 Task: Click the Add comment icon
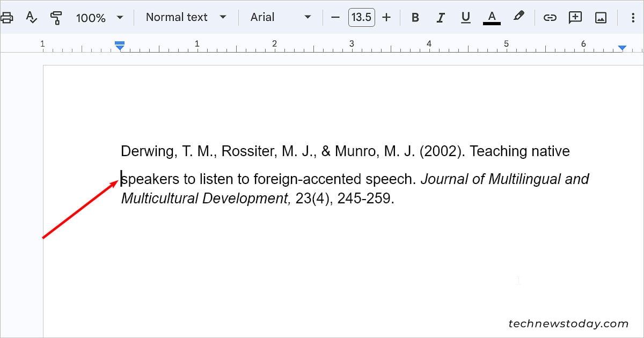click(575, 17)
